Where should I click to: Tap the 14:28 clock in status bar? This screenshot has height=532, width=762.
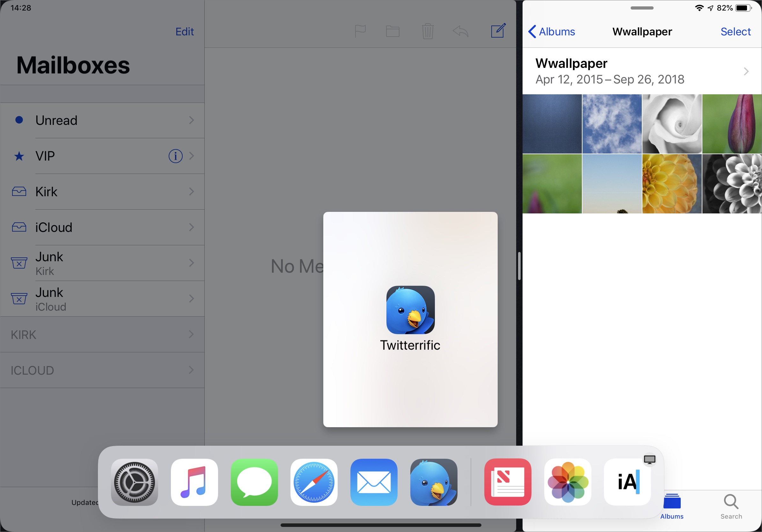[21, 8]
